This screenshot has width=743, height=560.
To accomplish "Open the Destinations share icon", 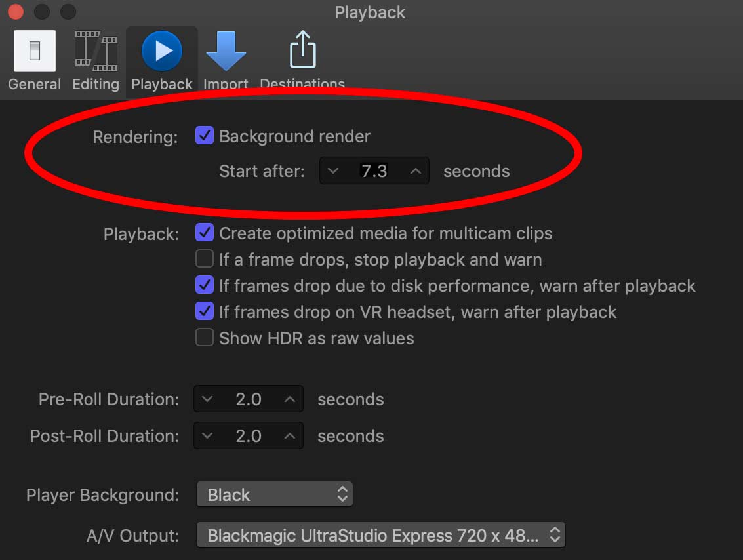I will 303,50.
